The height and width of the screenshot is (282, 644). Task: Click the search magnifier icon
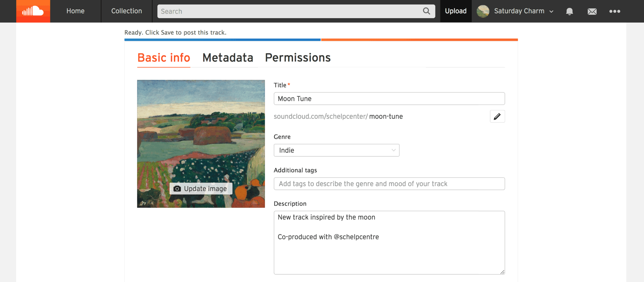pos(427,11)
